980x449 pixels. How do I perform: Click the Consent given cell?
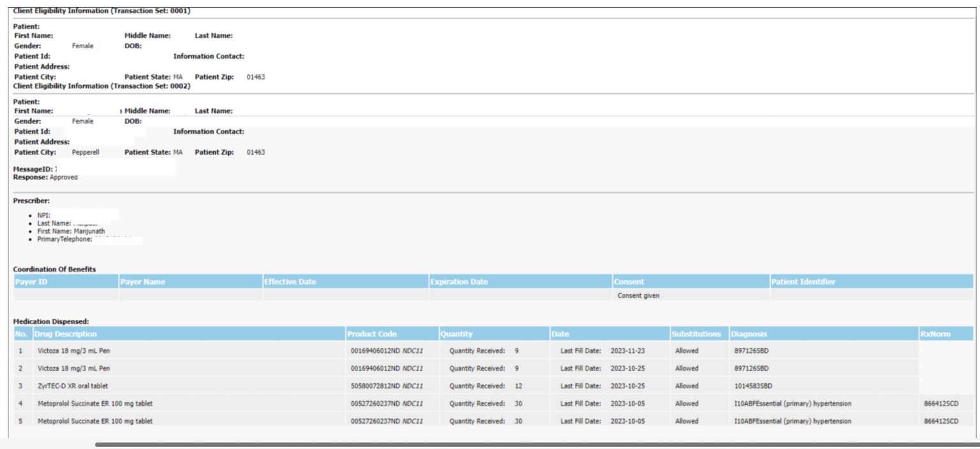638,295
